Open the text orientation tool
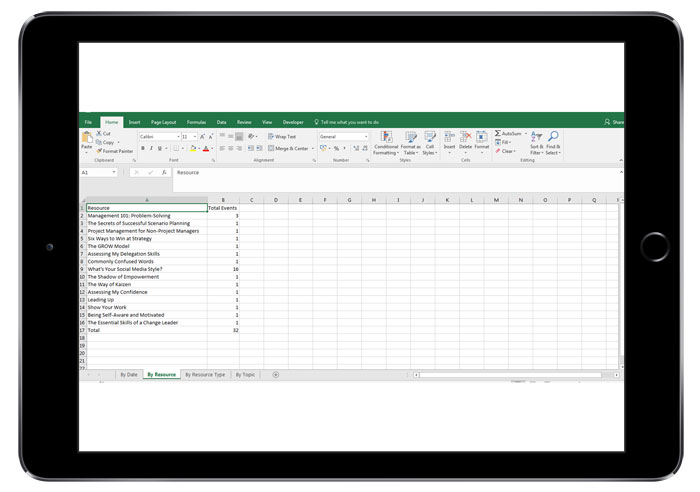This screenshot has width=700, height=492. point(251,136)
